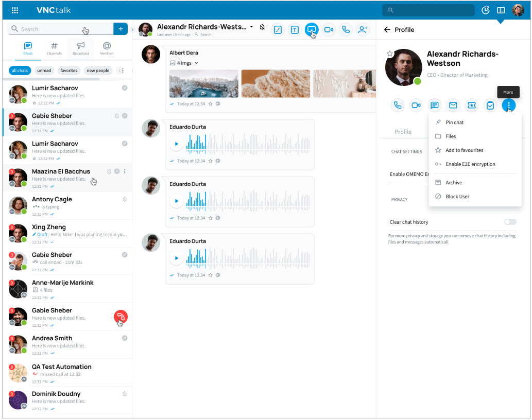The image size is (532, 420).
Task: Open the three-dot More menu in profile
Action: pyautogui.click(x=508, y=106)
